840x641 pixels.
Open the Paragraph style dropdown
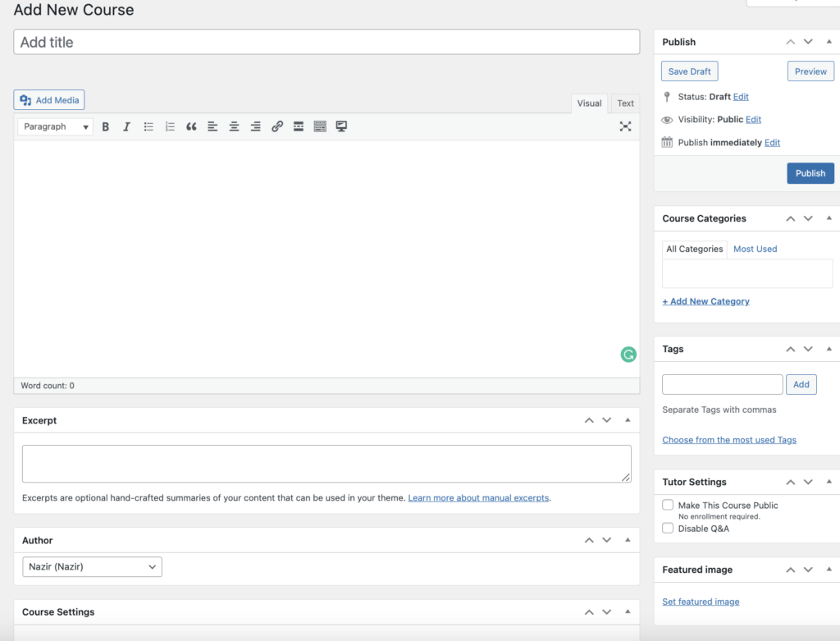[x=54, y=126]
